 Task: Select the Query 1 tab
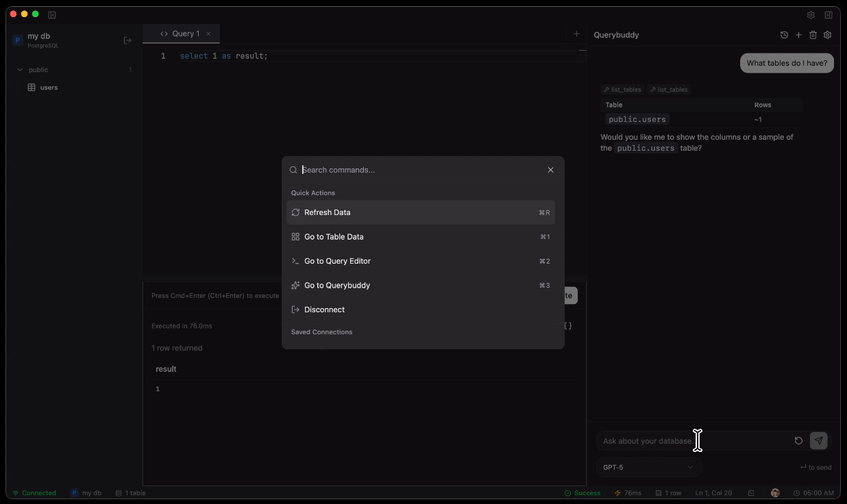(x=180, y=34)
